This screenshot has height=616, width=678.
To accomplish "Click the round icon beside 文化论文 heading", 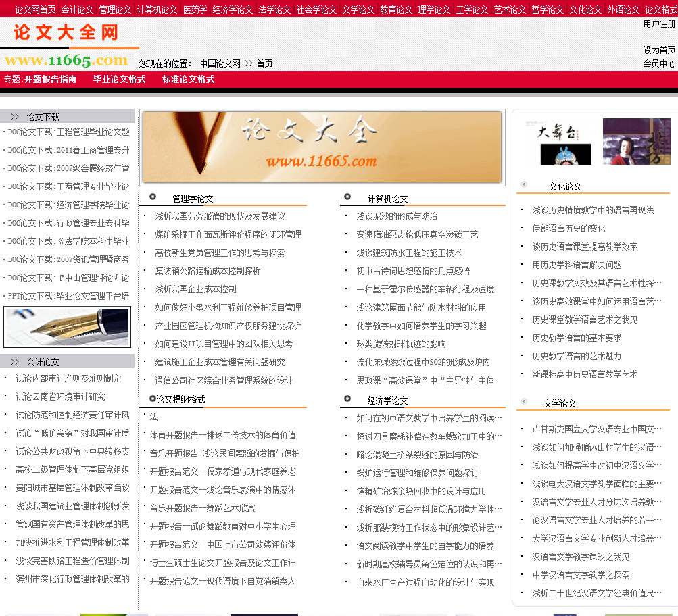I will click(524, 184).
